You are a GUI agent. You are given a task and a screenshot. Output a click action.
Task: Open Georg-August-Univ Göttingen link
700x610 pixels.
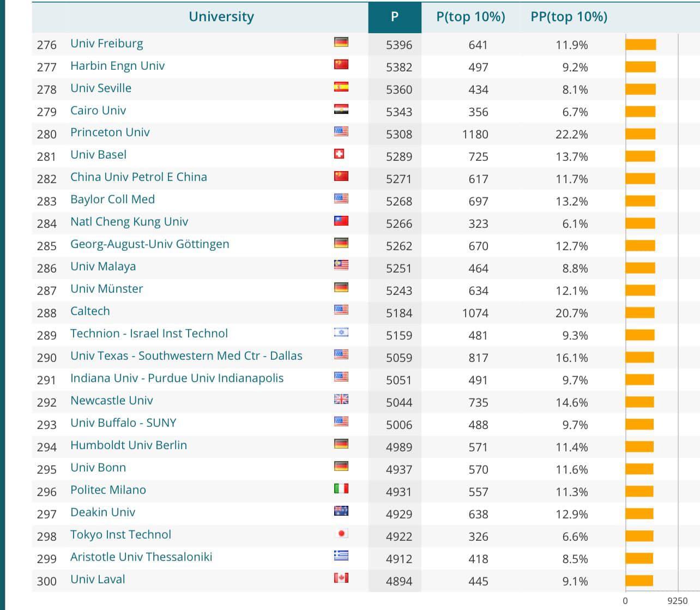click(149, 244)
